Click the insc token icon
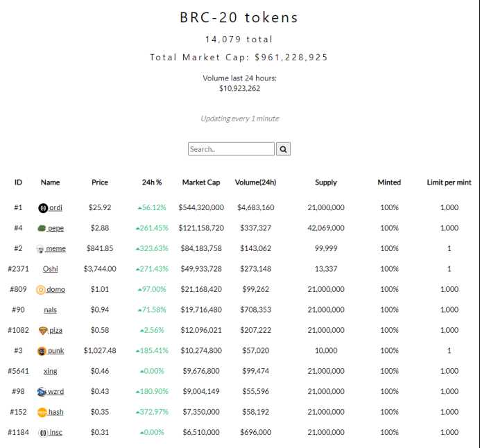This screenshot has height=448, width=480. click(42, 433)
